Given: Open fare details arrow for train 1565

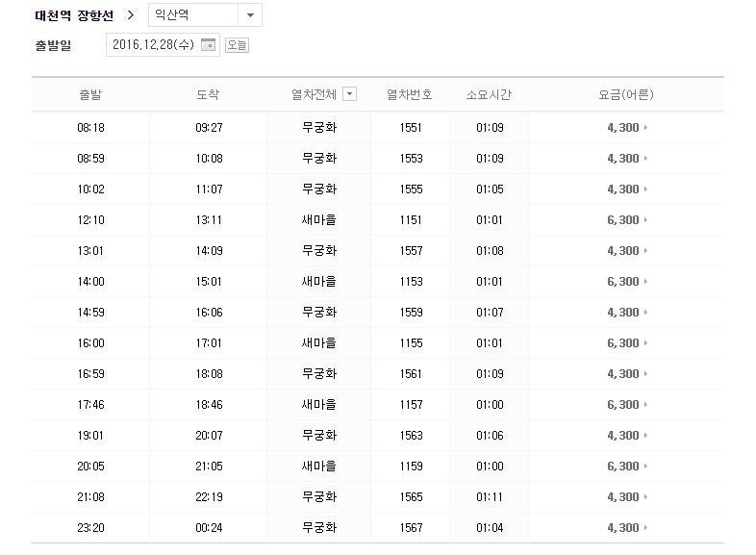Looking at the screenshot, I should coord(645,497).
